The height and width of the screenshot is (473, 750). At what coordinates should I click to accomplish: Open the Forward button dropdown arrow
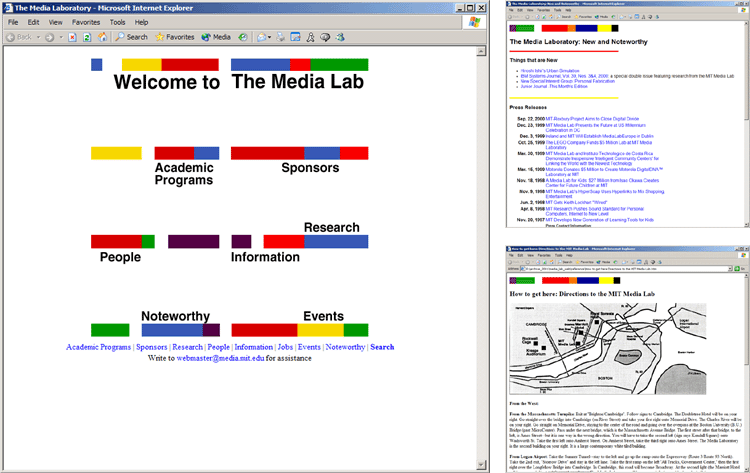click(61, 37)
